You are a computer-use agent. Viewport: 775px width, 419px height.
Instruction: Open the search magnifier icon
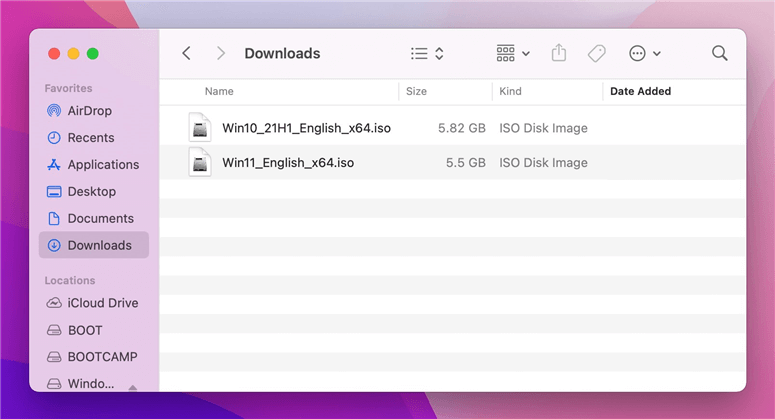point(720,53)
